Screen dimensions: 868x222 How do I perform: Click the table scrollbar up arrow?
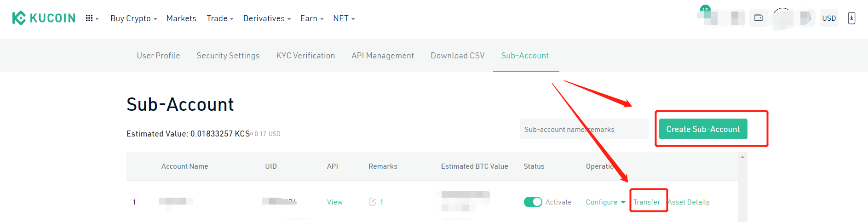coord(742,157)
